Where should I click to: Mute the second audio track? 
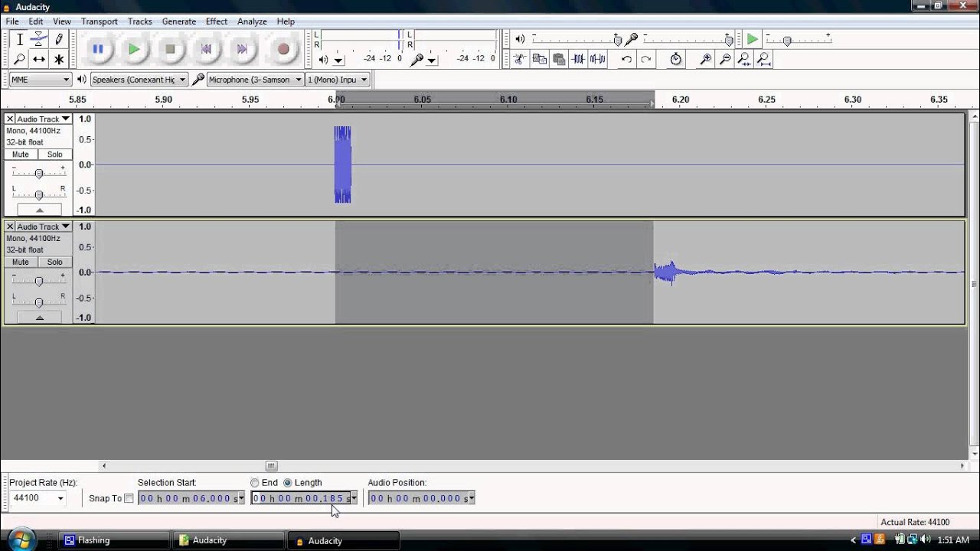coord(21,262)
